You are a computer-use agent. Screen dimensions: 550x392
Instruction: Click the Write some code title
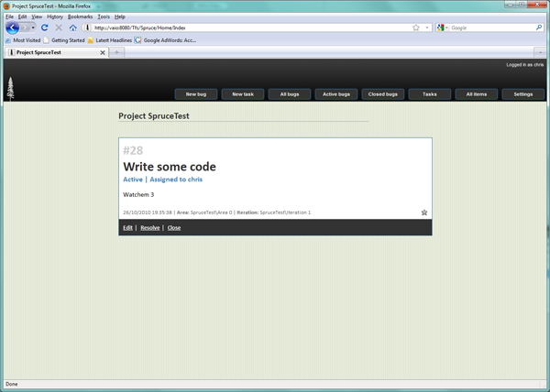click(170, 167)
